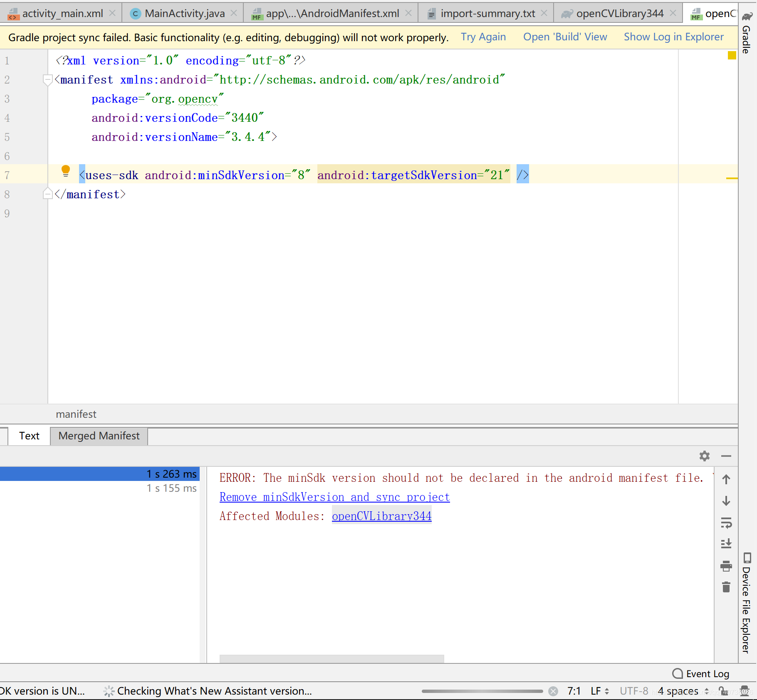Collapse the manifest opening tag fold
Viewport: 757px width, 700px height.
(47, 79)
